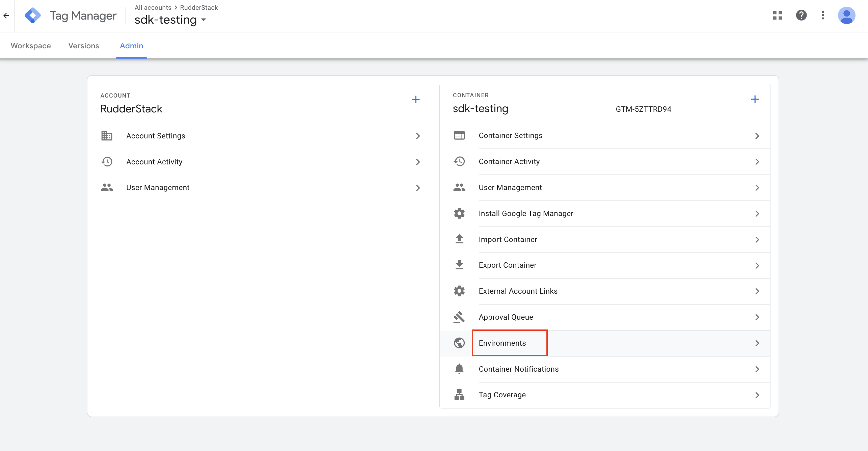Switch to the Versions tab
Image resolution: width=868 pixels, height=451 pixels.
pos(84,46)
